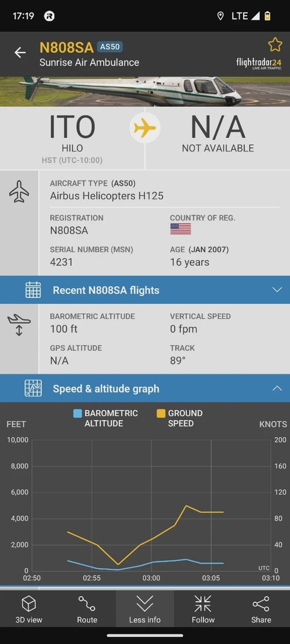The image size is (290, 644).
Task: Select the ITO Hilo origin airport
Action: click(x=72, y=138)
